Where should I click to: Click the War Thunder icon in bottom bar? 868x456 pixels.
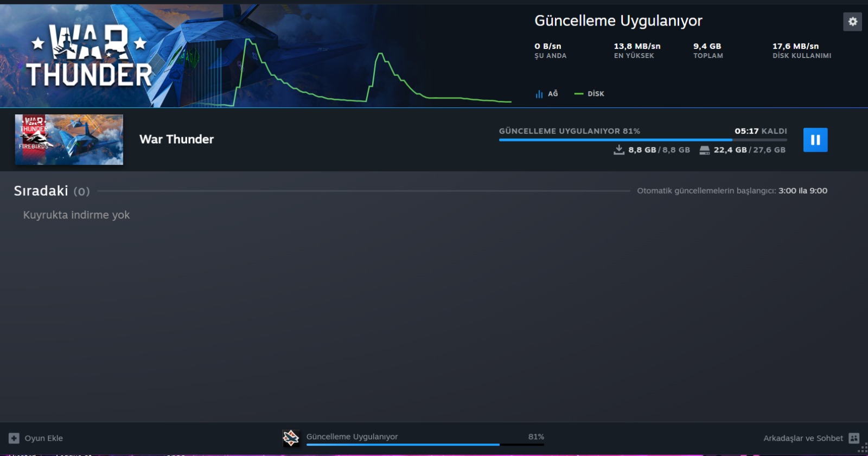click(291, 438)
